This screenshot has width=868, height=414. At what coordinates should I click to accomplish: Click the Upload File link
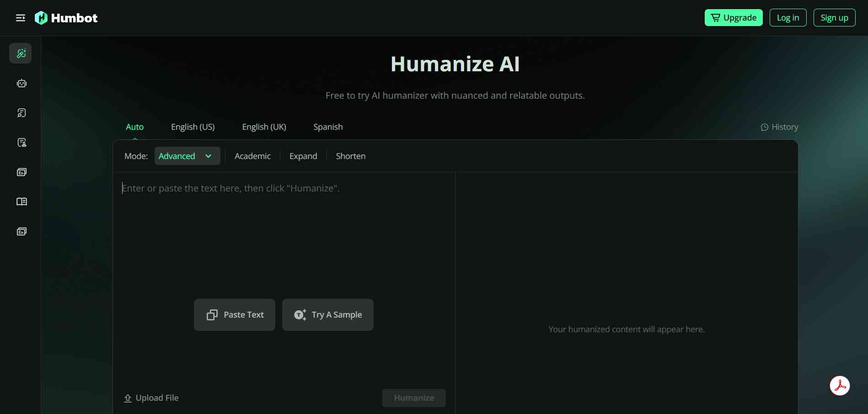coord(151,398)
